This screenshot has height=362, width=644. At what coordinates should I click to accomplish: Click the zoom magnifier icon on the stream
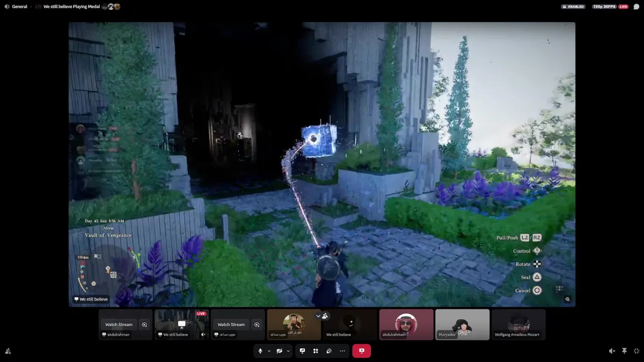coord(568,299)
